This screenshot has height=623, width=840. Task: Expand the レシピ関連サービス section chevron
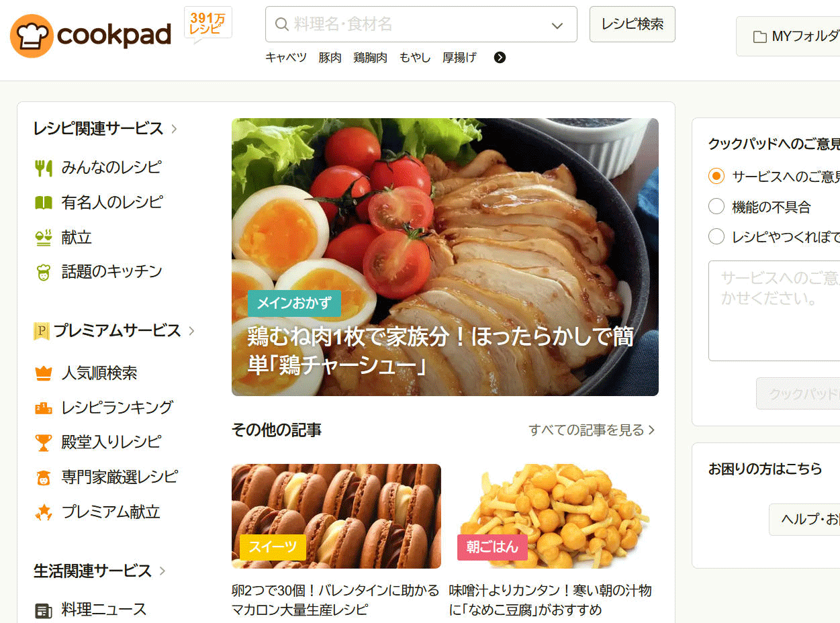174,128
